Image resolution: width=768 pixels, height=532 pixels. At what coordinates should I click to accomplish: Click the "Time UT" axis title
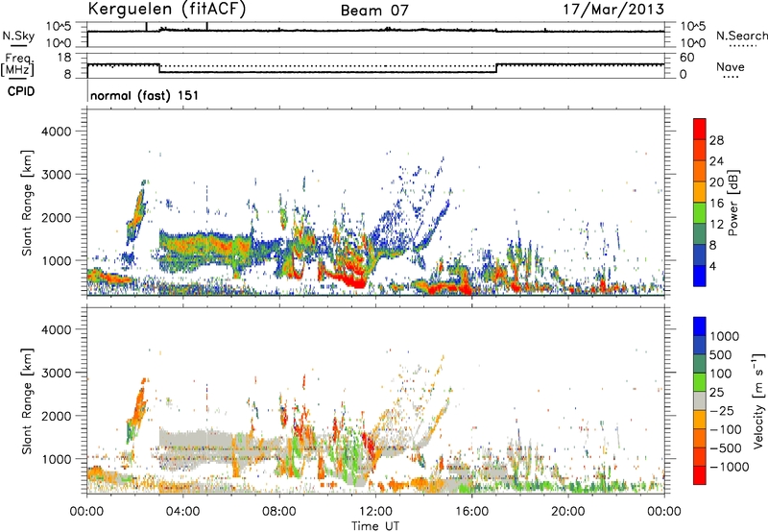click(375, 526)
